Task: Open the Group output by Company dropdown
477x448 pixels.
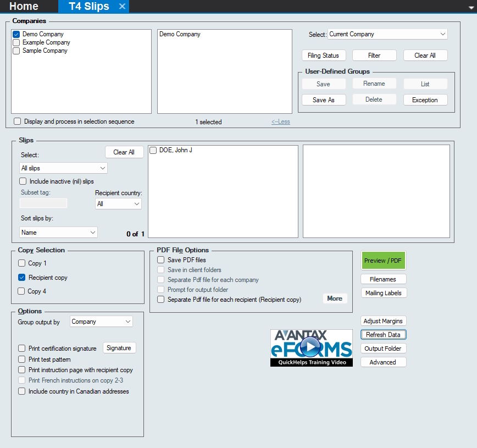Action: coord(101,322)
